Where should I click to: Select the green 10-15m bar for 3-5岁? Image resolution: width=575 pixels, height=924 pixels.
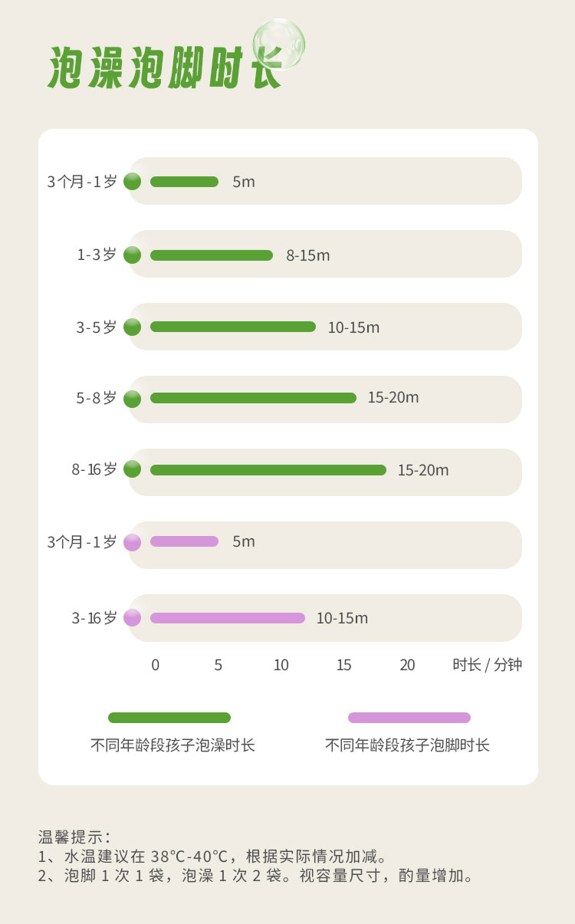(233, 327)
